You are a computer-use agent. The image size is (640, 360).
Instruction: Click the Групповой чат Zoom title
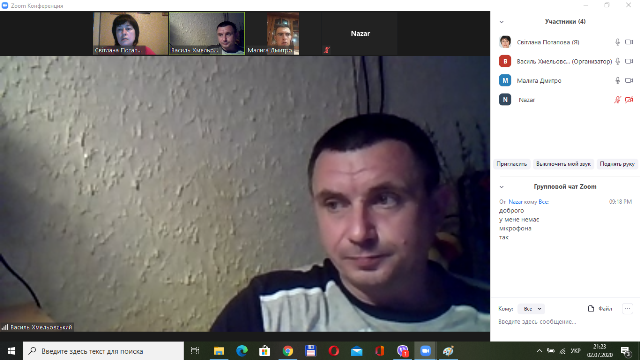565,187
